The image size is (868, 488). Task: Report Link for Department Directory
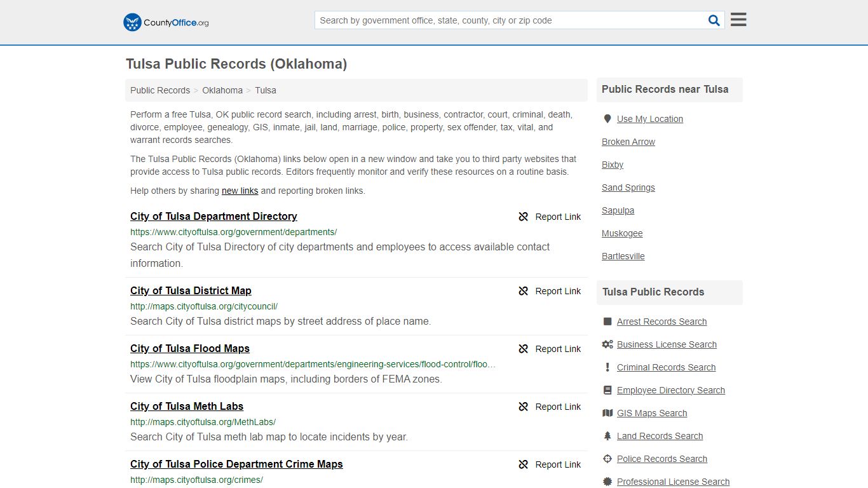click(558, 217)
